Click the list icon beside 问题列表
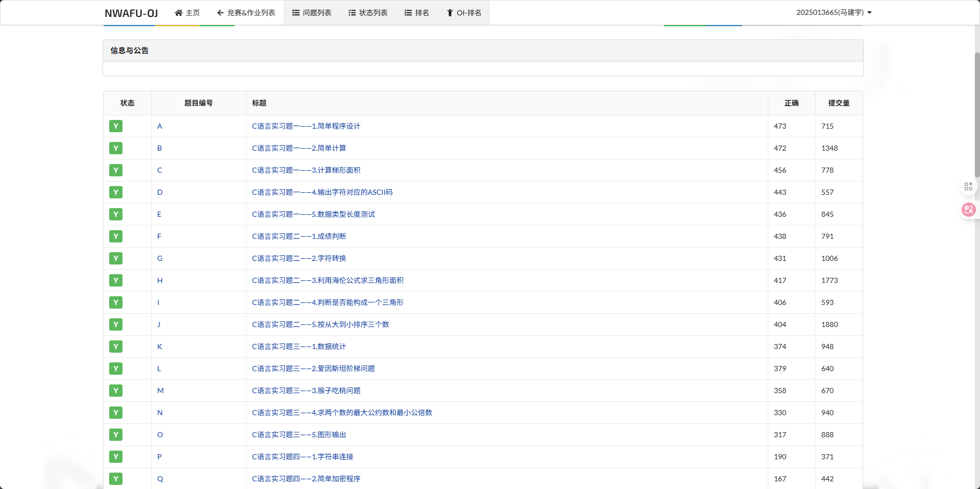 (x=296, y=13)
